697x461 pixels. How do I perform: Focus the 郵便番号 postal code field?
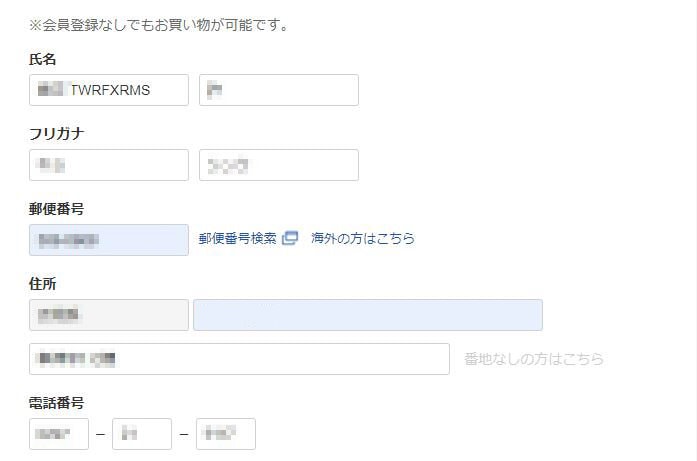coord(109,240)
